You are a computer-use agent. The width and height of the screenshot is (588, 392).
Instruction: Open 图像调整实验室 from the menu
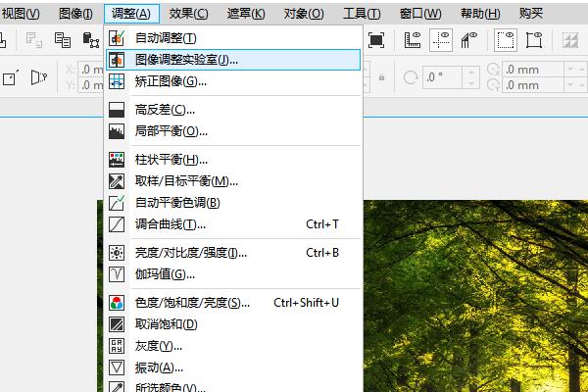pyautogui.click(x=186, y=59)
